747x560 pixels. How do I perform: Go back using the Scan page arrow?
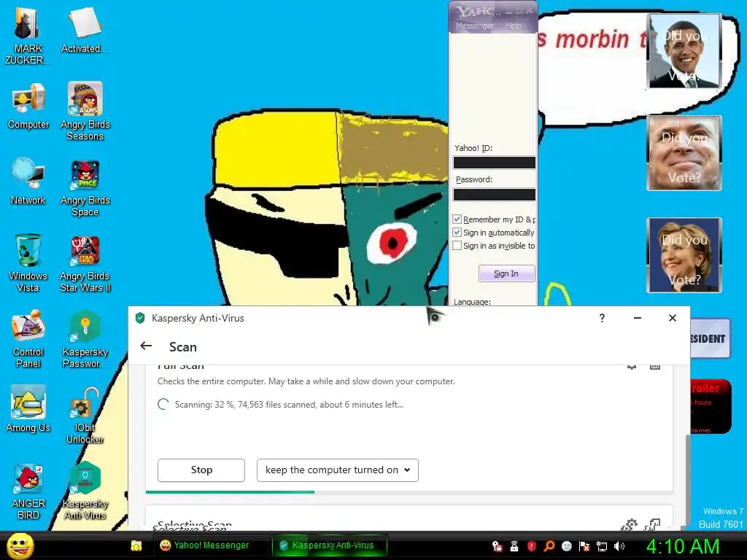[x=146, y=346]
